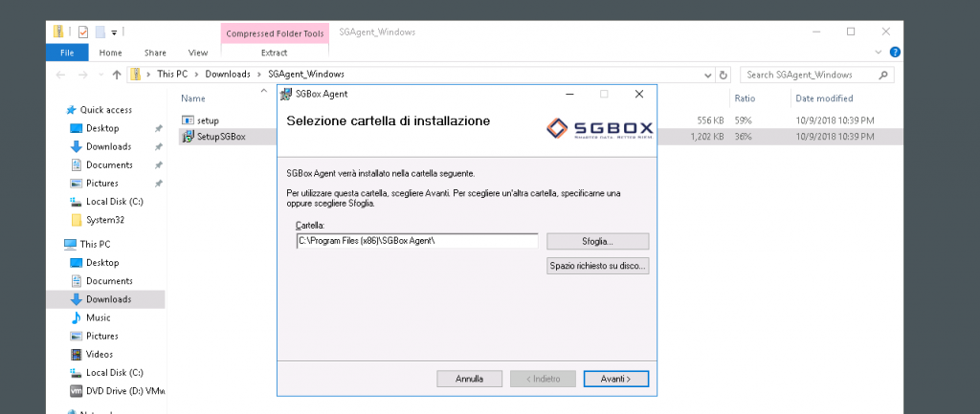This screenshot has height=414, width=980.
Task: Click Downloads in the address breadcrumb
Action: (x=228, y=75)
